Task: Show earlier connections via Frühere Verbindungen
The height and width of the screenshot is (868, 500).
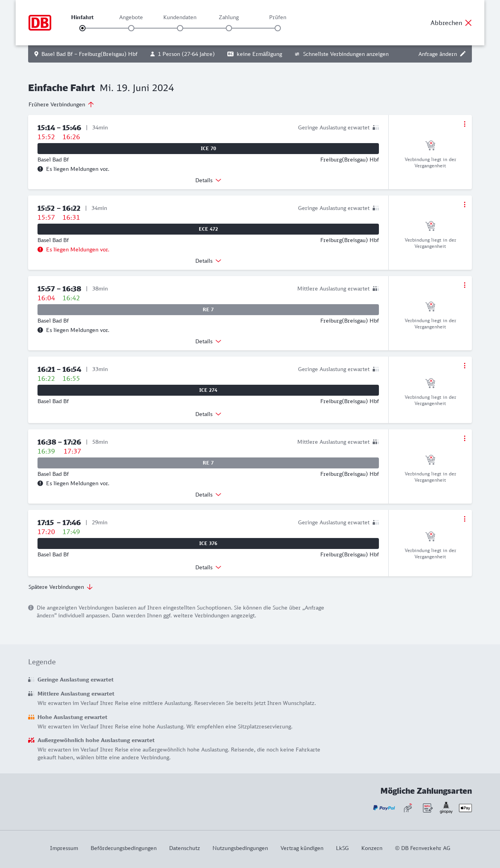Action: click(x=61, y=104)
